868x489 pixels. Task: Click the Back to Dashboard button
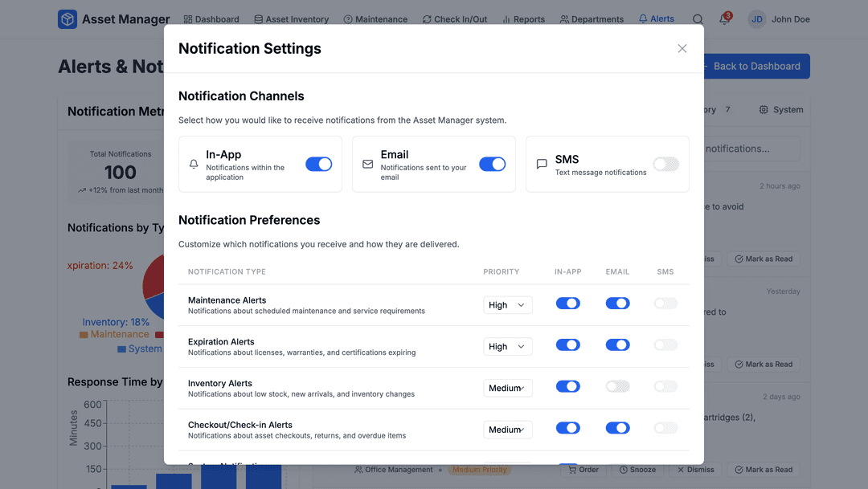(x=755, y=67)
